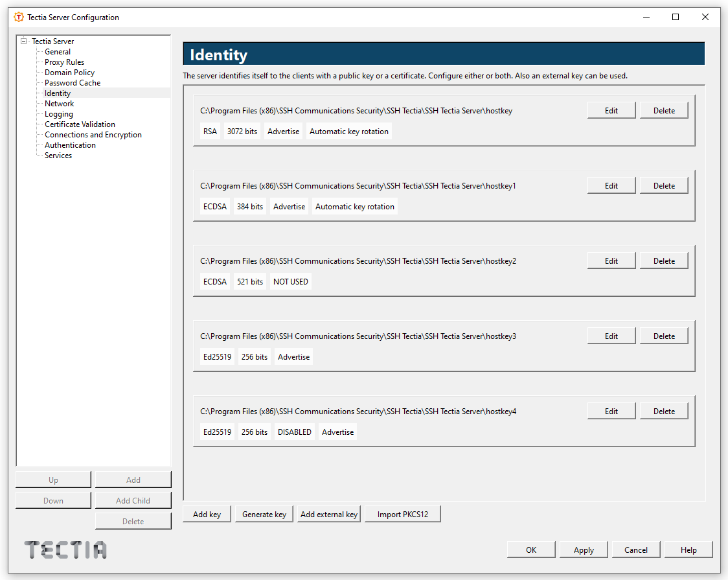Image resolution: width=728 pixels, height=580 pixels.
Task: Edit the hostkey1 ECDSA entry
Action: 611,186
